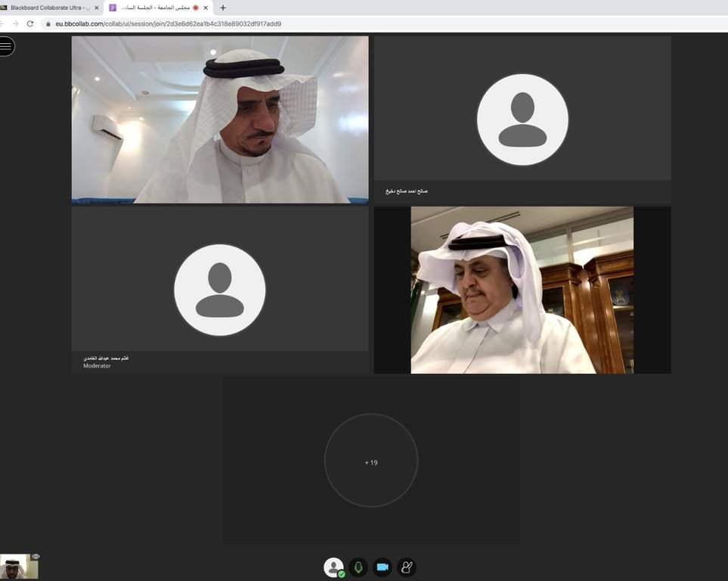The height and width of the screenshot is (581, 728).
Task: Toggle the share video camera button
Action: [x=383, y=567]
